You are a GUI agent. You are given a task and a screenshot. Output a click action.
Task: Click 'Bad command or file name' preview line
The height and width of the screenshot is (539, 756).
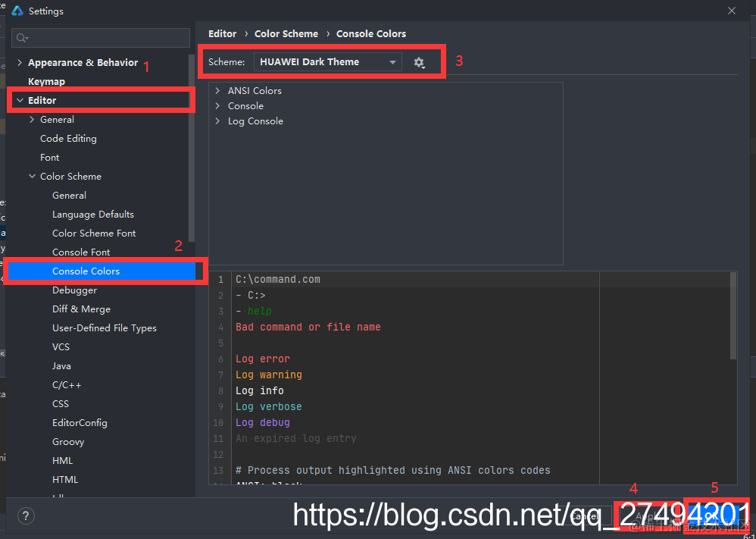click(x=308, y=327)
